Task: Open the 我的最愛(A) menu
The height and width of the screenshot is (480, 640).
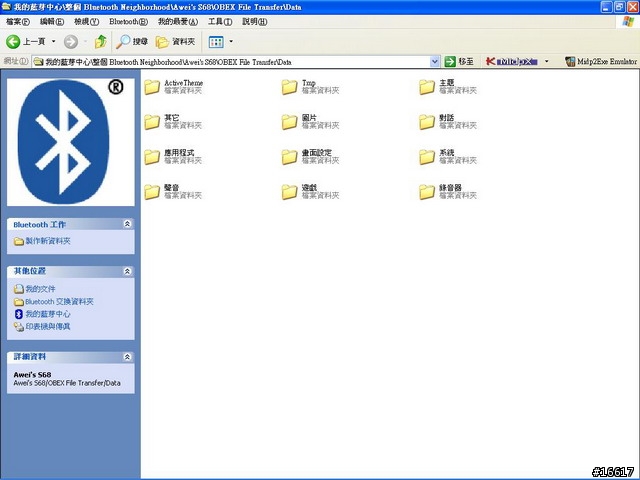Action: [x=178, y=22]
